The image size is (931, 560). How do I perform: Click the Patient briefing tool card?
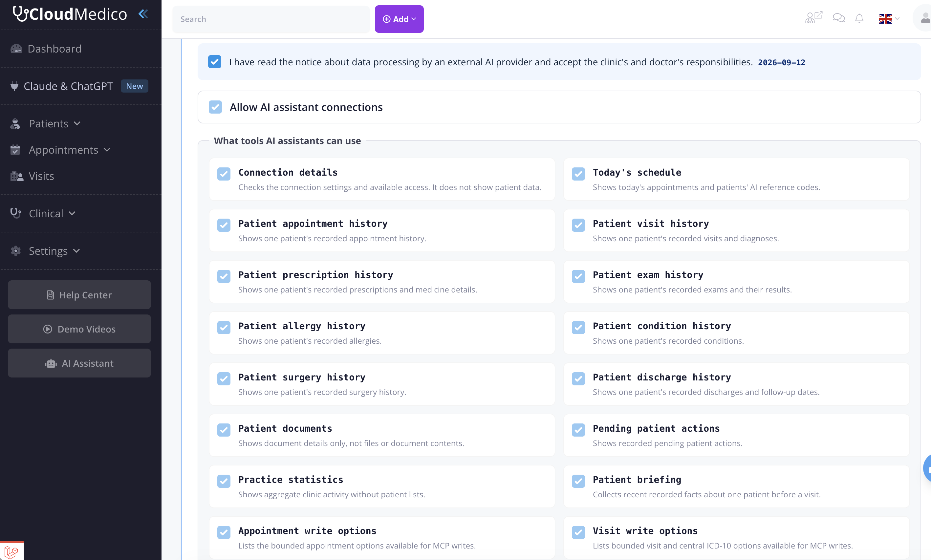click(736, 486)
